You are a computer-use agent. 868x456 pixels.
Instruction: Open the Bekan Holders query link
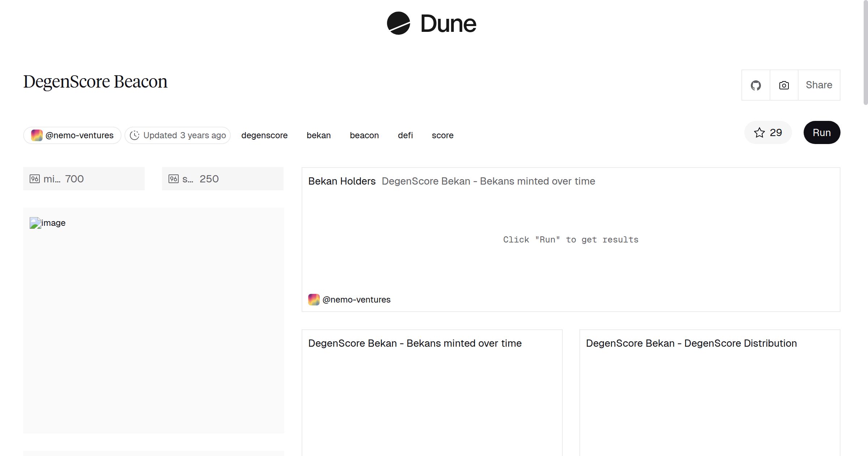point(342,181)
